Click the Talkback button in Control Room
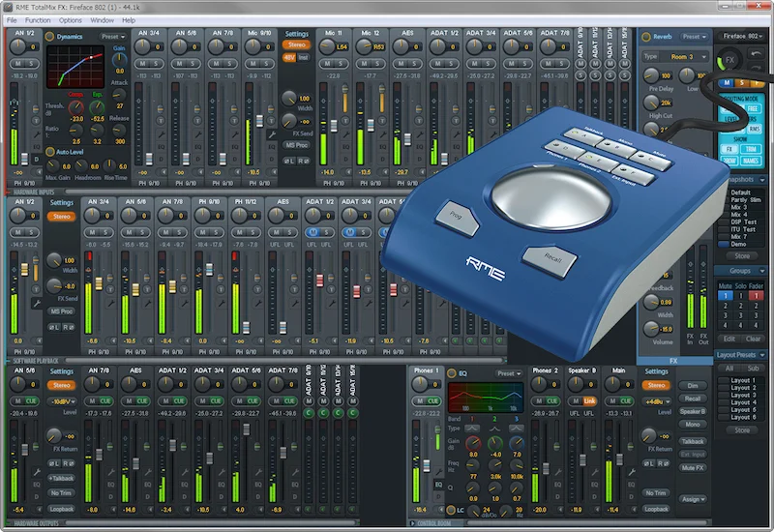The image size is (774, 532). [x=693, y=441]
